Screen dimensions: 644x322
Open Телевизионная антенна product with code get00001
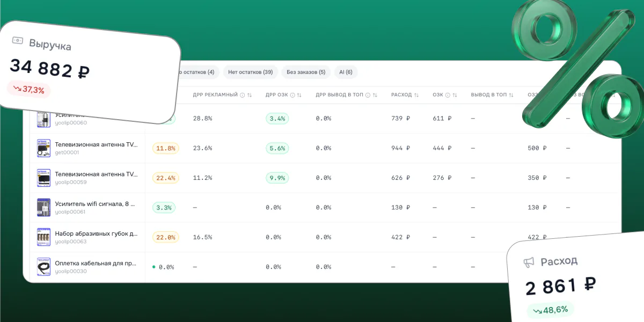coord(96,144)
